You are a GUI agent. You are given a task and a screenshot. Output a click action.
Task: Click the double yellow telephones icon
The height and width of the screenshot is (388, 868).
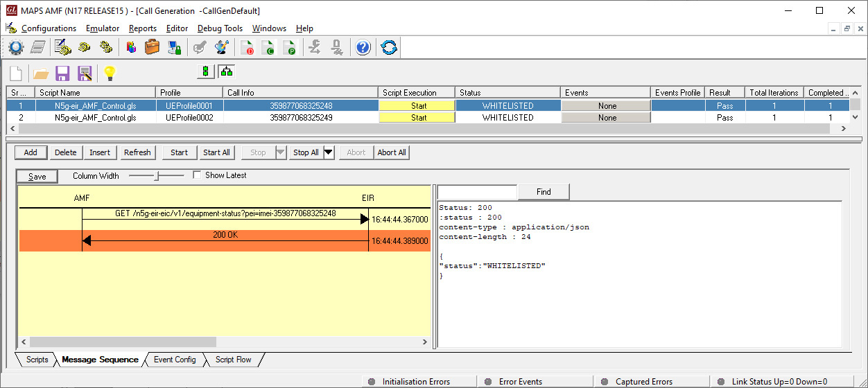(x=105, y=47)
